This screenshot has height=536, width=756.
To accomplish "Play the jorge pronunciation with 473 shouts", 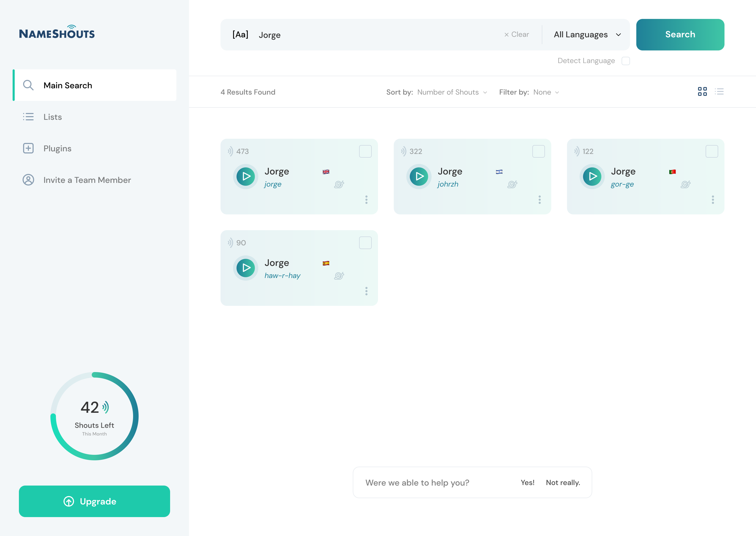I will (246, 176).
